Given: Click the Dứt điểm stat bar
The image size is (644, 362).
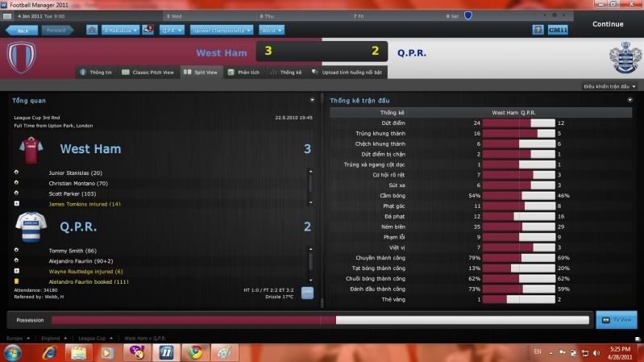Looking at the screenshot, I should (x=519, y=123).
